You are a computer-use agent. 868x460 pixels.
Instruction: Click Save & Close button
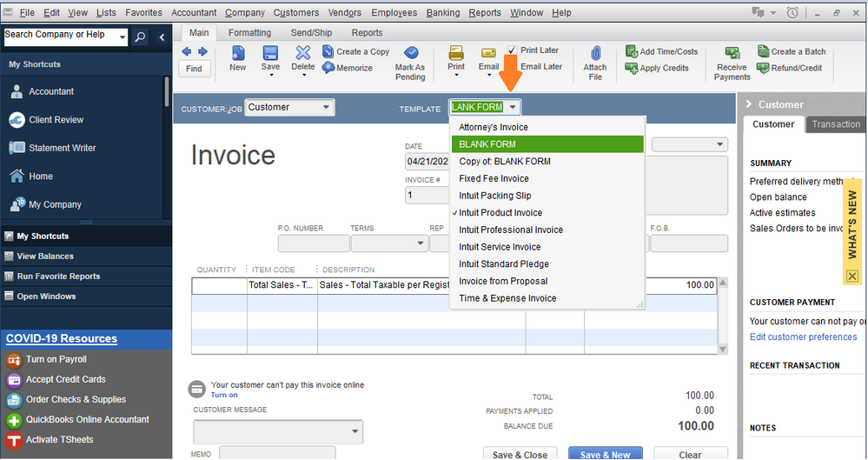point(520,454)
